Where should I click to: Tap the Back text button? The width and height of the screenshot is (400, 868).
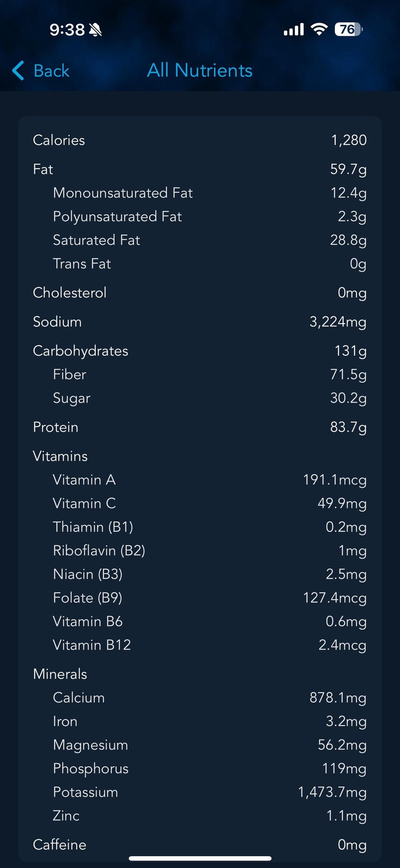[x=51, y=70]
